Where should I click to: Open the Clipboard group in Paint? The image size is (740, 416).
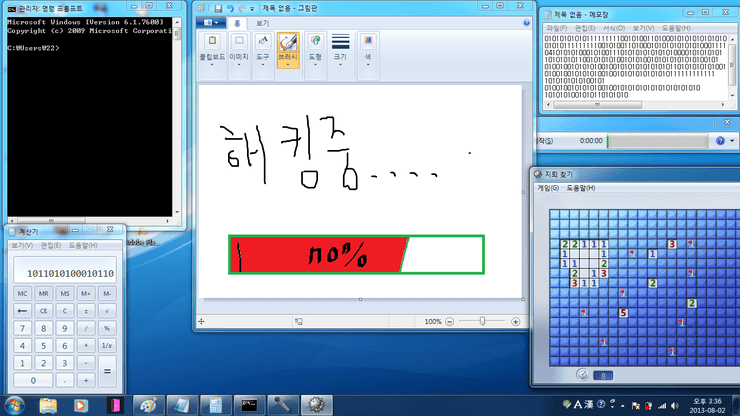click(x=213, y=48)
